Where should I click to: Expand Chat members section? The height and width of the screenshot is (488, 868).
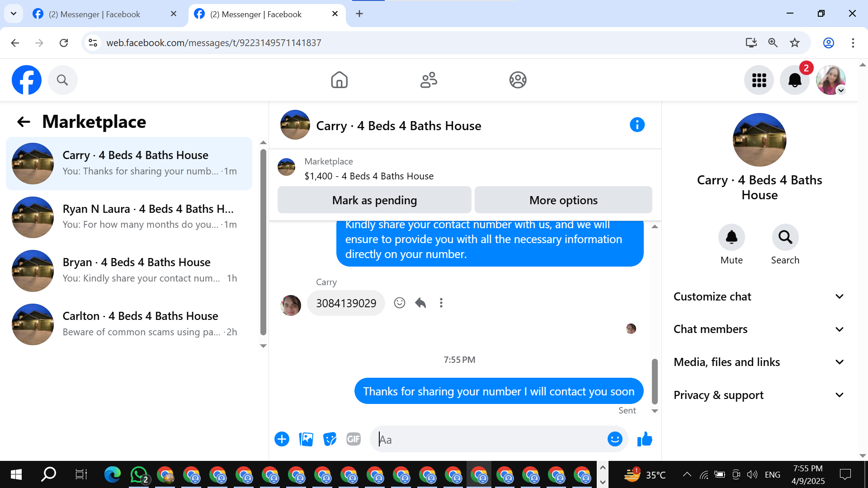click(759, 329)
